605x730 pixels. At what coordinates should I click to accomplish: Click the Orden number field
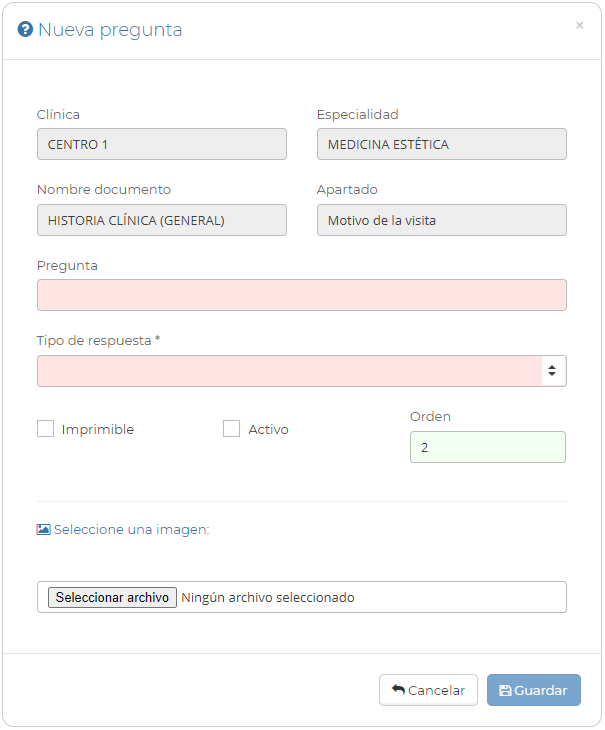point(487,447)
